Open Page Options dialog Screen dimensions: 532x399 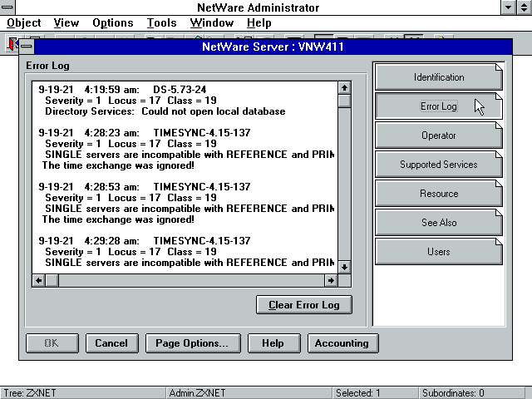coord(193,343)
